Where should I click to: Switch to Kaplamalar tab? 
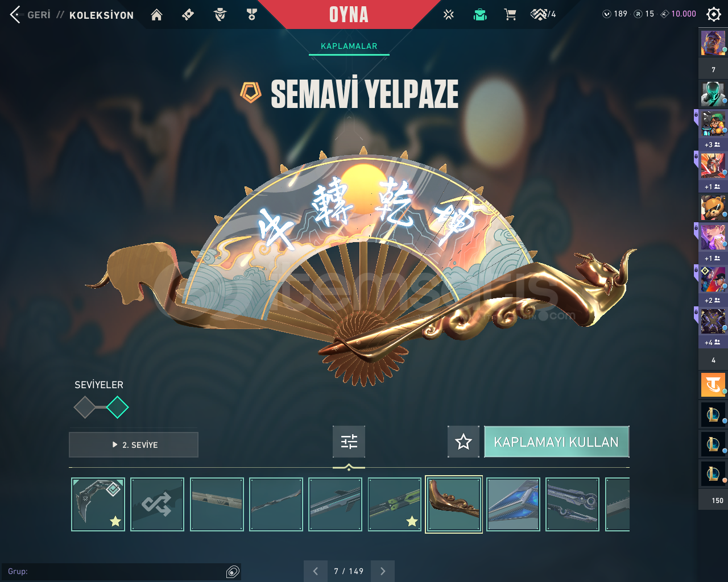pyautogui.click(x=349, y=46)
